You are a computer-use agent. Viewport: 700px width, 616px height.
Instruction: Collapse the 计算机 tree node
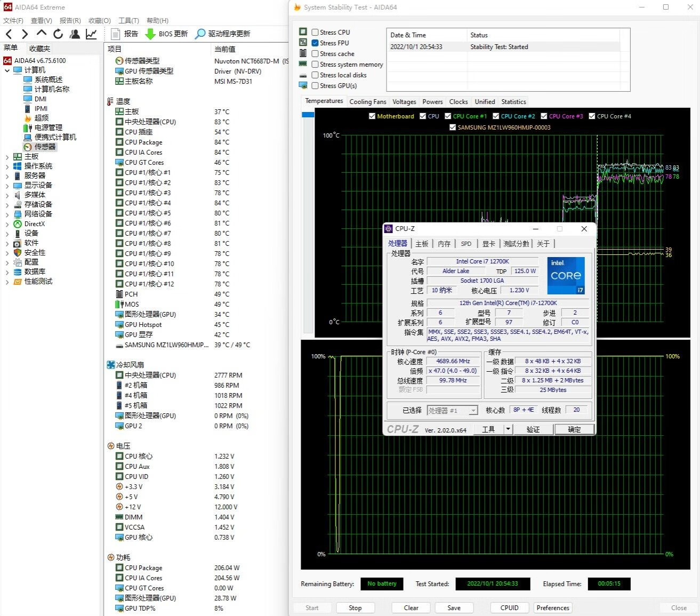tap(7, 70)
